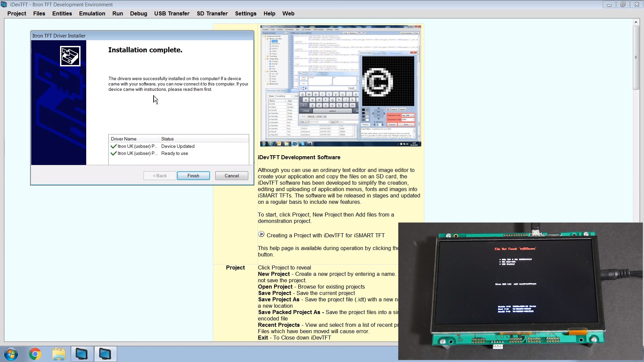Switch to second iDevTFT taskbar window
This screenshot has width=644, height=362.
click(105, 354)
